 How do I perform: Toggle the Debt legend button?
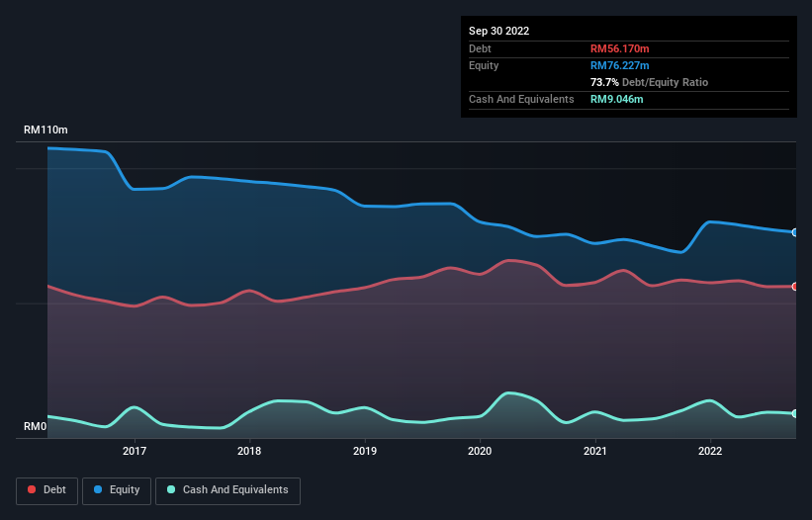47,490
